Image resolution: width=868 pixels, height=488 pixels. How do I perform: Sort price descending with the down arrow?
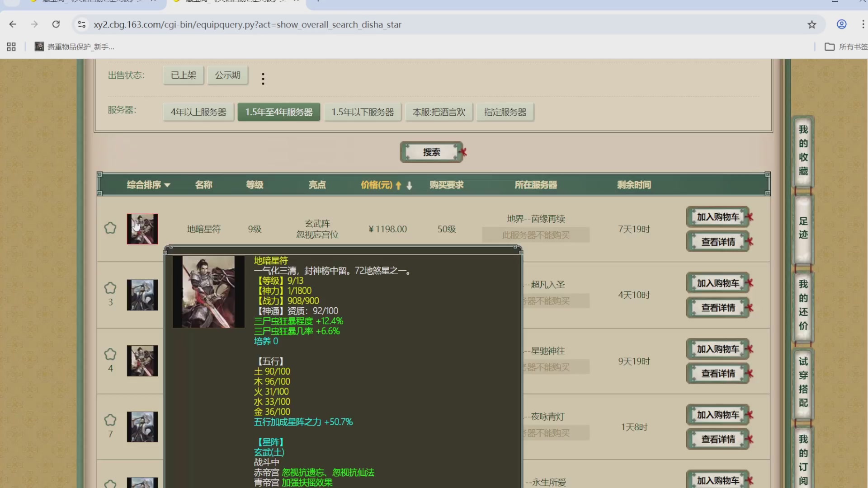coord(409,185)
